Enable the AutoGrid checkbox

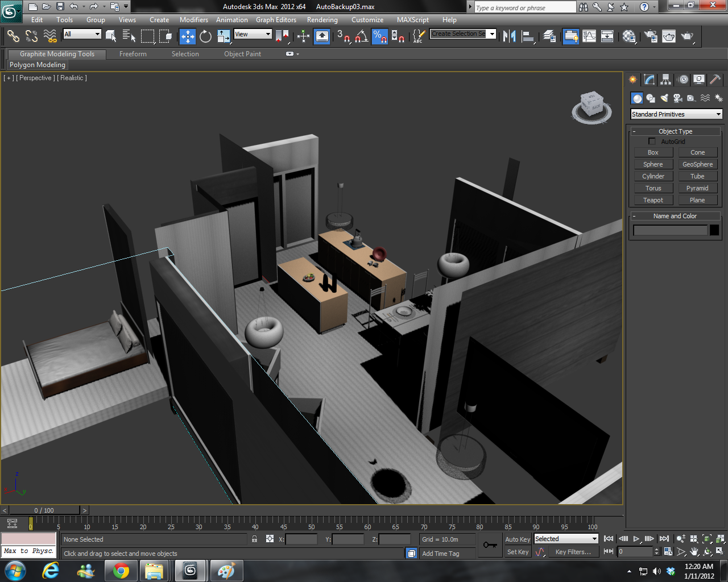click(x=652, y=141)
